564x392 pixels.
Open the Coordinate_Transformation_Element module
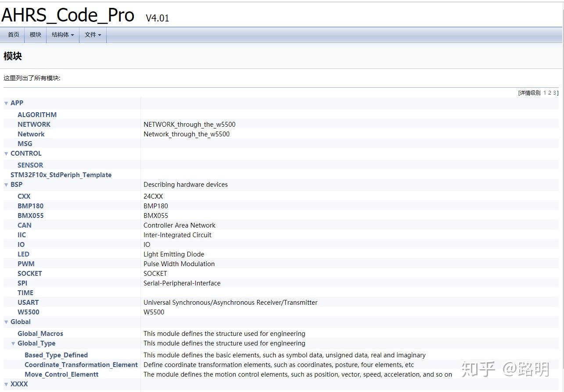point(81,365)
